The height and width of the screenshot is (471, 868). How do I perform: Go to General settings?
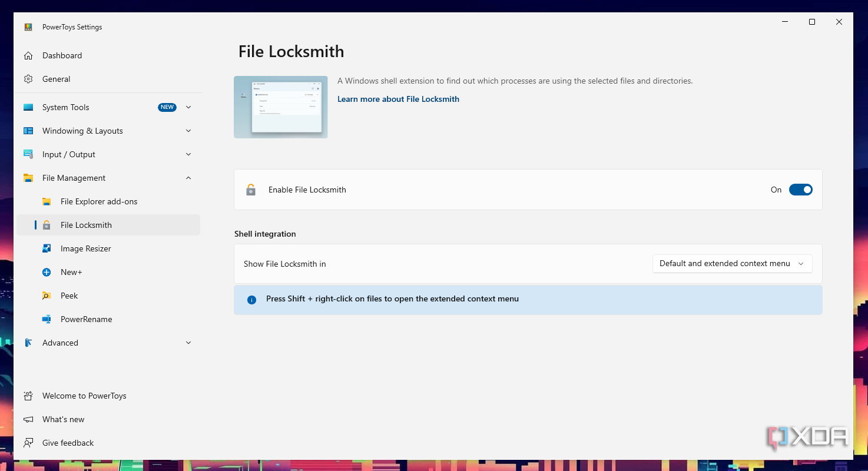pyautogui.click(x=108, y=79)
